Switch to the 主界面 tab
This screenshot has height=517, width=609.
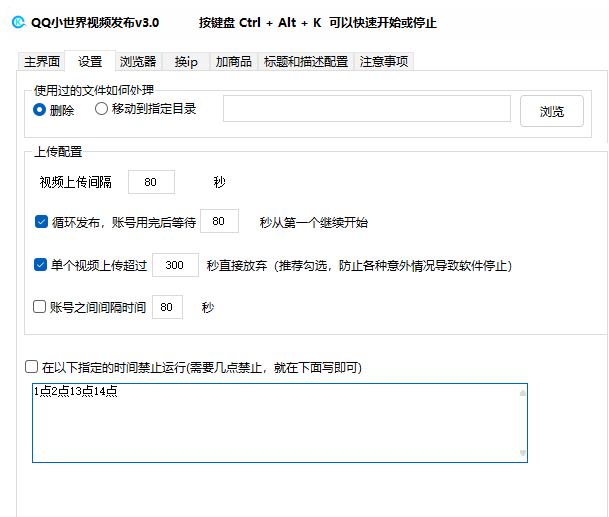pos(43,62)
